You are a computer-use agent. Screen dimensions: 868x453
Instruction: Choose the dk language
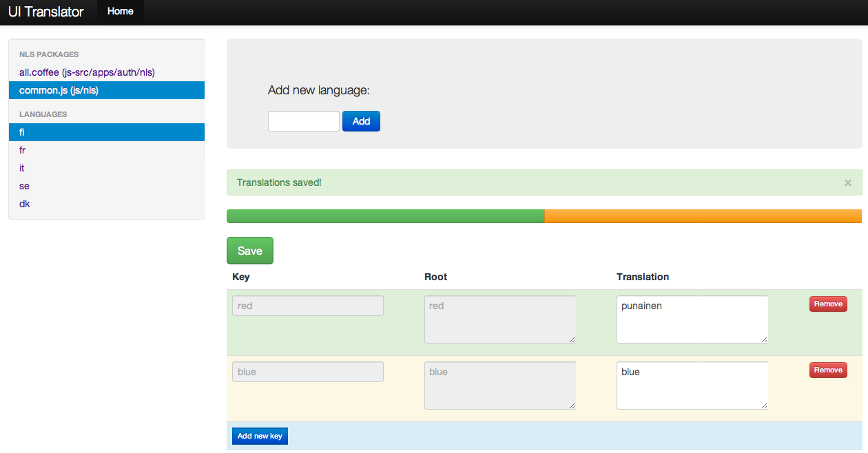pos(24,203)
